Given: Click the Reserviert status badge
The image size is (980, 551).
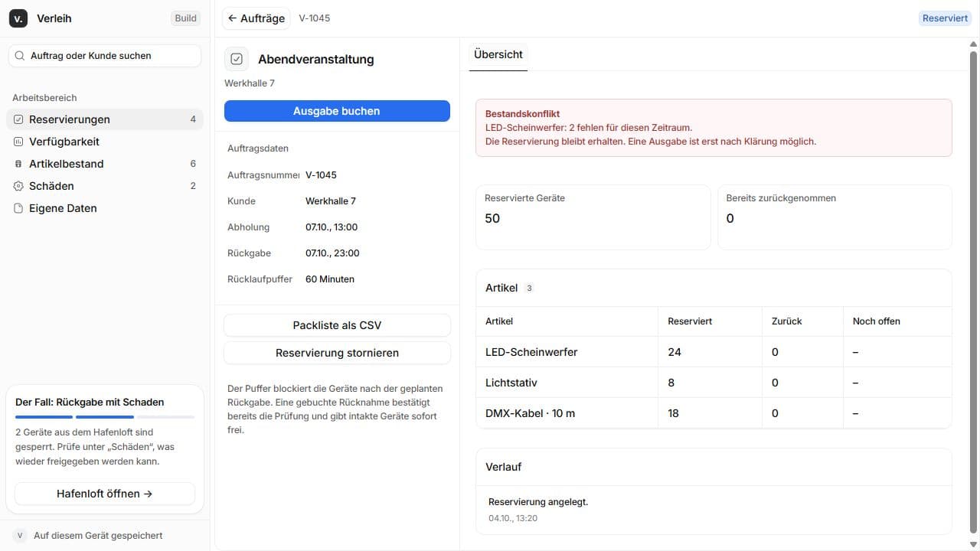Looking at the screenshot, I should point(945,18).
